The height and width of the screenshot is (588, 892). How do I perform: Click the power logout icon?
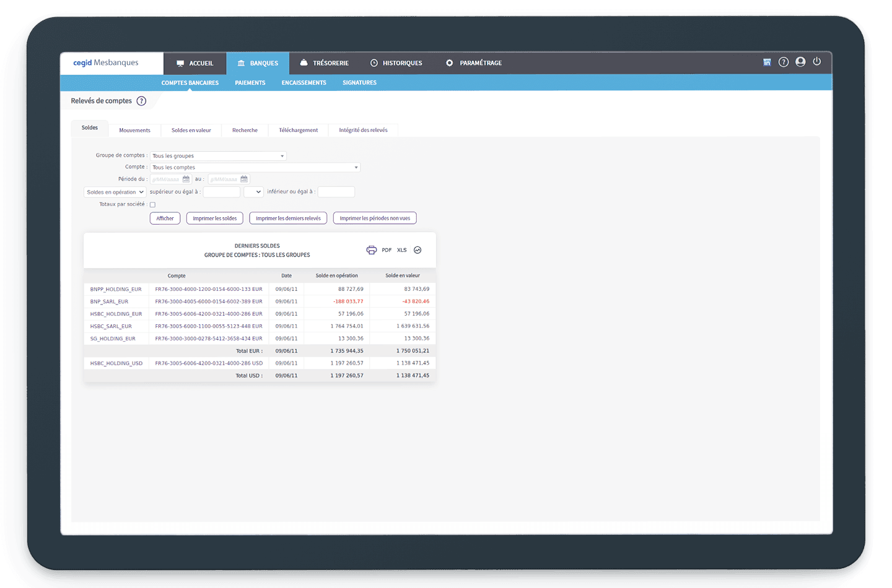(x=817, y=62)
